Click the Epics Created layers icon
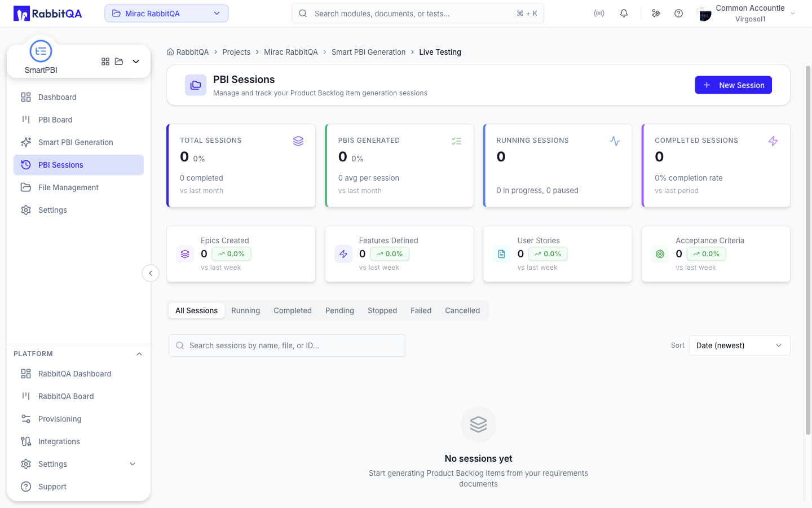This screenshot has width=812, height=508. point(185,254)
